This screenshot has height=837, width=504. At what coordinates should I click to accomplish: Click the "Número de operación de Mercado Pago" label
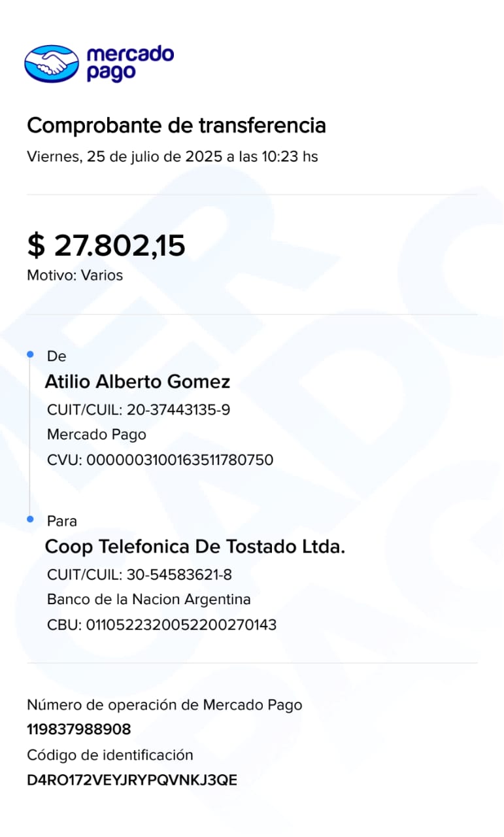(164, 704)
